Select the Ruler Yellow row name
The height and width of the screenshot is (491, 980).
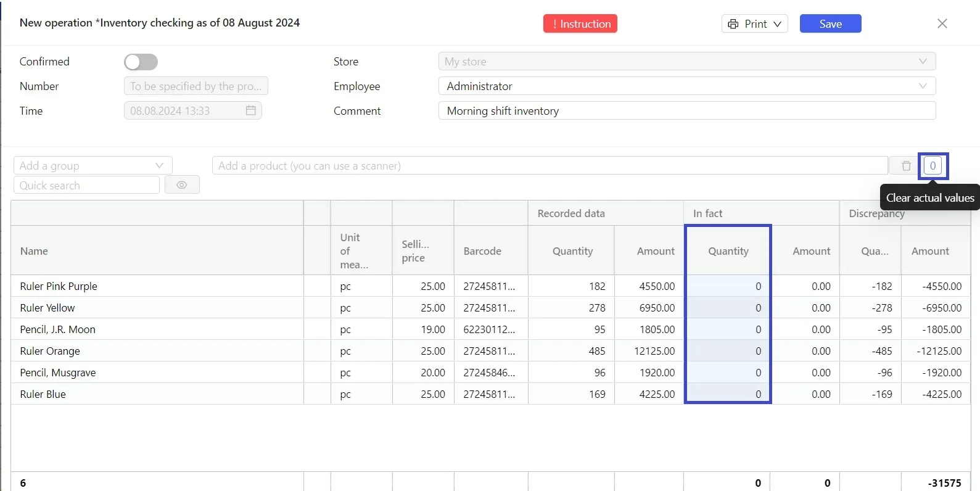[47, 308]
